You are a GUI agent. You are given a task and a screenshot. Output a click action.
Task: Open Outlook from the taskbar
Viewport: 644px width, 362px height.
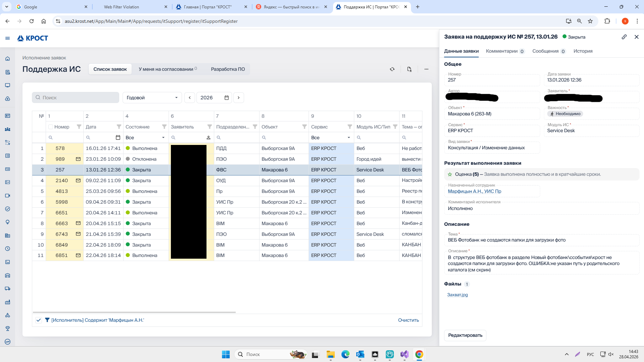360,354
